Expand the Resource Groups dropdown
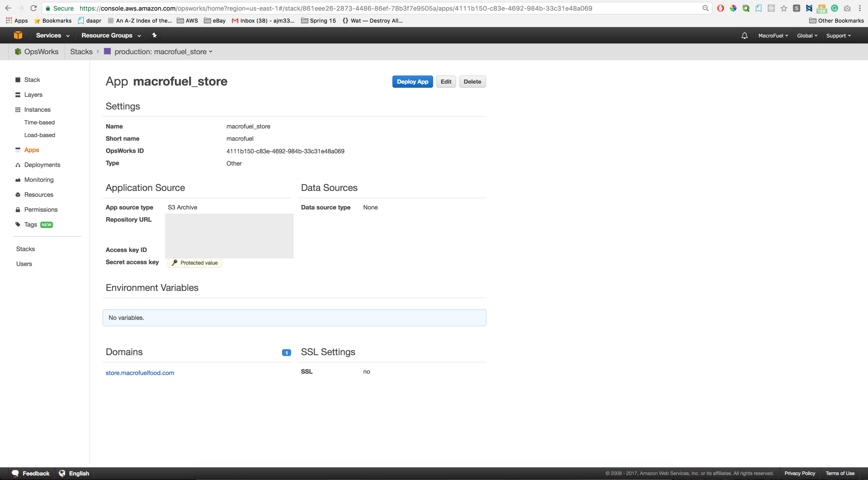The height and width of the screenshot is (480, 868). tap(111, 35)
